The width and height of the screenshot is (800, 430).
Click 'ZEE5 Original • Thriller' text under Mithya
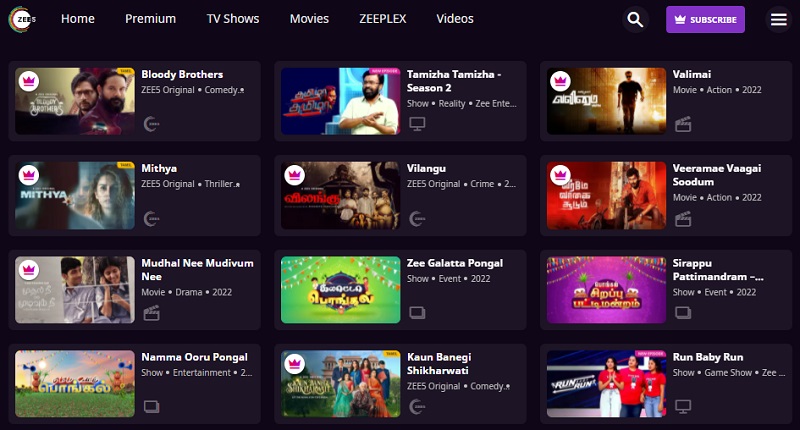pyautogui.click(x=188, y=184)
